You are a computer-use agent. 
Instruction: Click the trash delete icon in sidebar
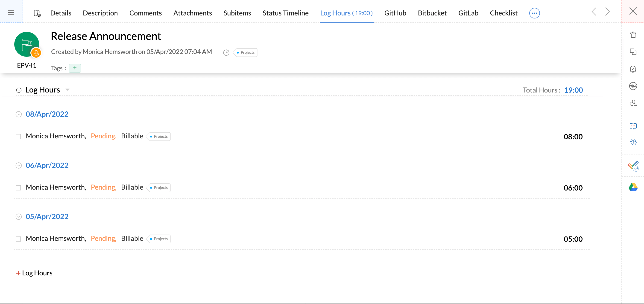(x=633, y=35)
